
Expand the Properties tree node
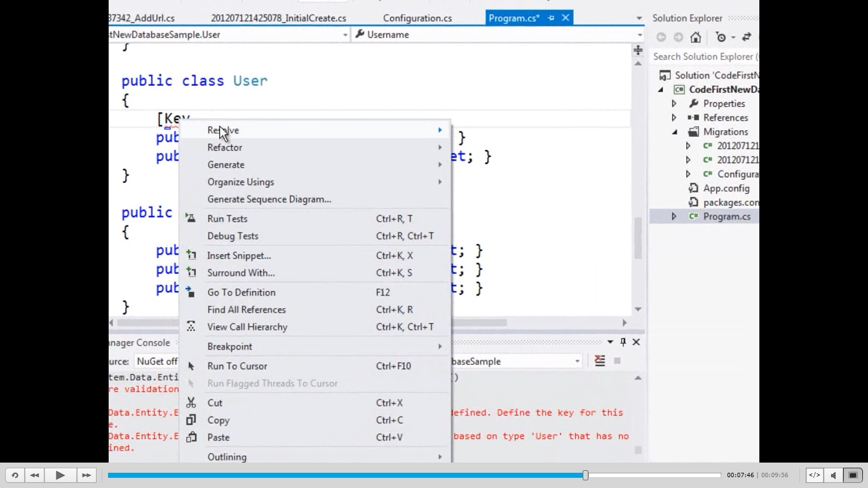coord(674,104)
